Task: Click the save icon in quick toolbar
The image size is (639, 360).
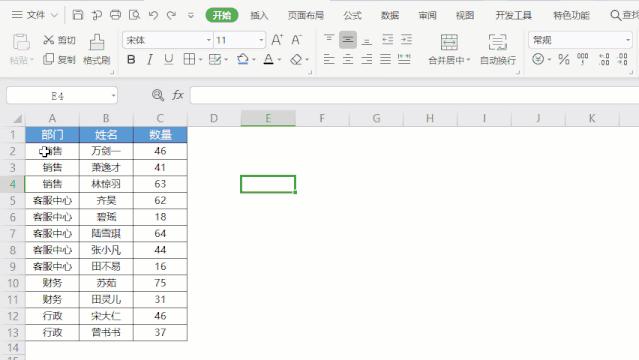Action: (77, 15)
